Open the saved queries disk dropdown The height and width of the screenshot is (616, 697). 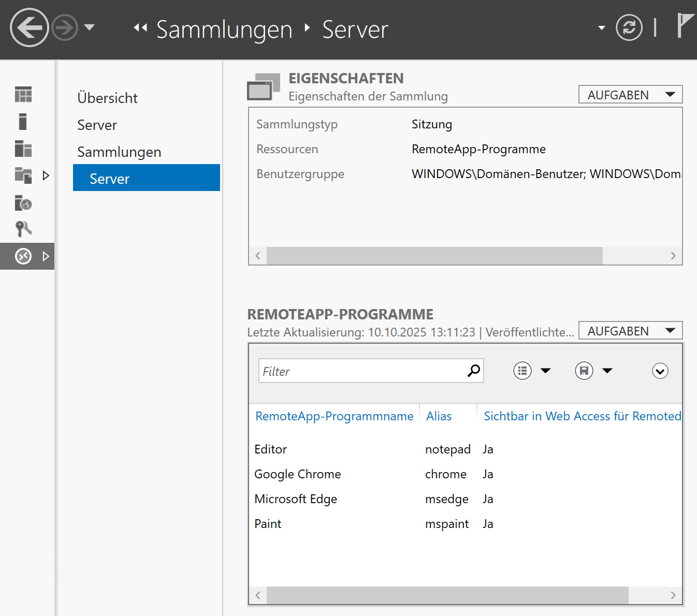[x=593, y=371]
